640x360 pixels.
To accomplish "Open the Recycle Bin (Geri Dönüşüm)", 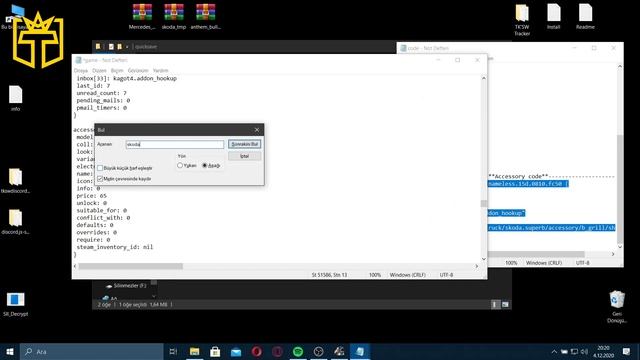I will click(x=617, y=306).
